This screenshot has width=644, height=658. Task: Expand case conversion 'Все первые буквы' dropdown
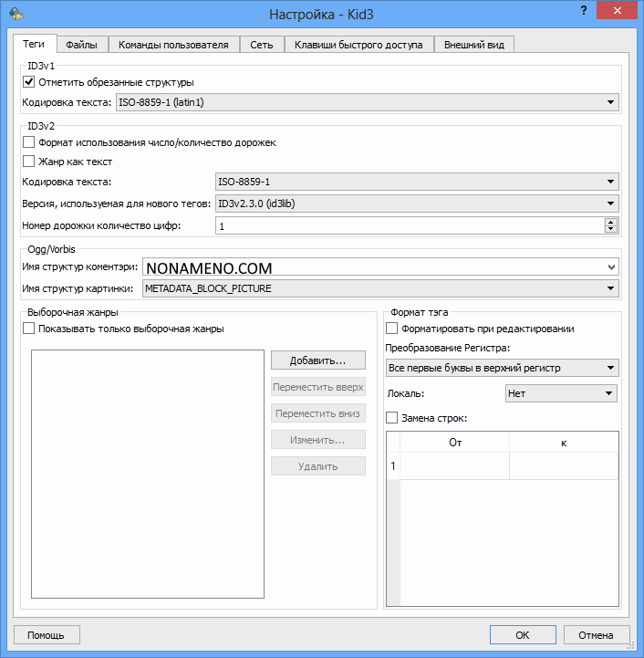tap(502, 368)
